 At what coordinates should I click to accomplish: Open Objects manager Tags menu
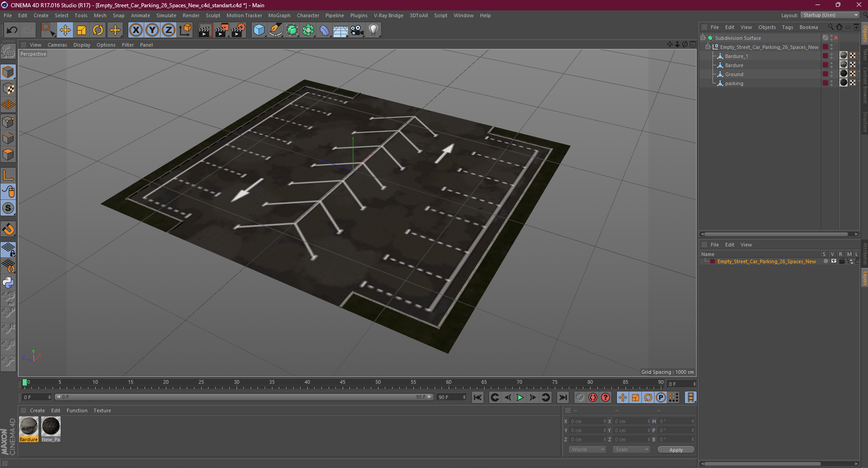(787, 27)
